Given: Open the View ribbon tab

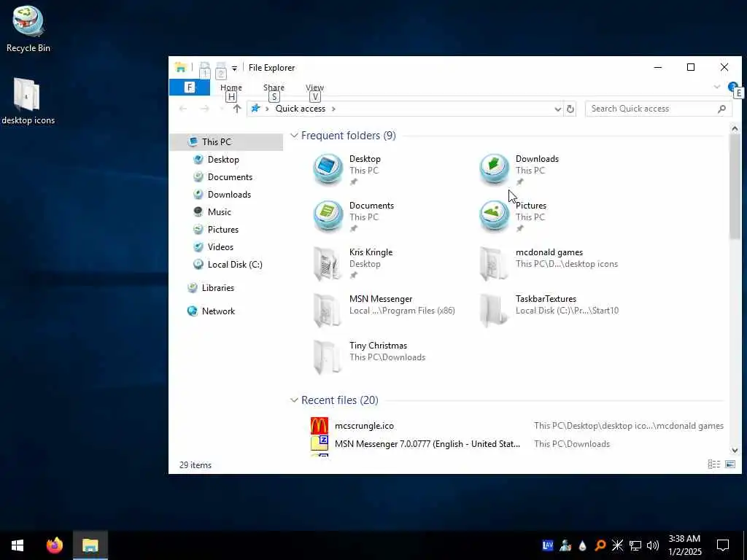Looking at the screenshot, I should pyautogui.click(x=314, y=87).
